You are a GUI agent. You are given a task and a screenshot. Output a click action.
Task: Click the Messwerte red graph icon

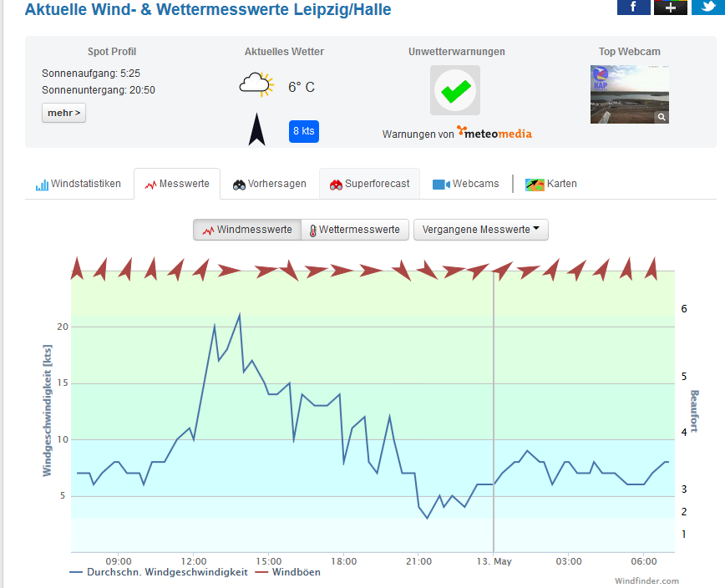coord(150,185)
